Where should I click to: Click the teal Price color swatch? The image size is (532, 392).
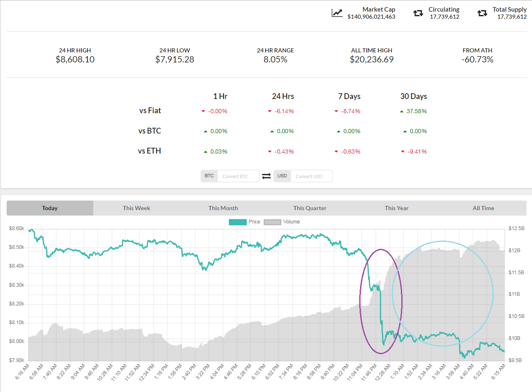tap(238, 222)
